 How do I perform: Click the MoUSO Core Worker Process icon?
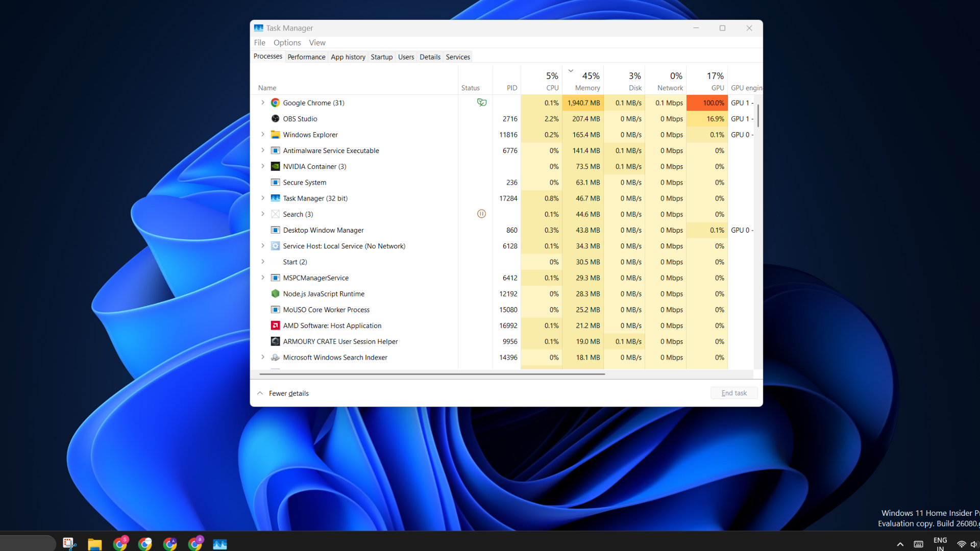point(275,310)
